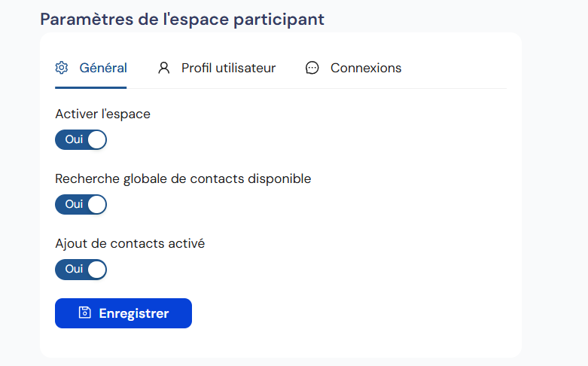
Task: Click the gear icon beside Général
Action: pos(62,68)
